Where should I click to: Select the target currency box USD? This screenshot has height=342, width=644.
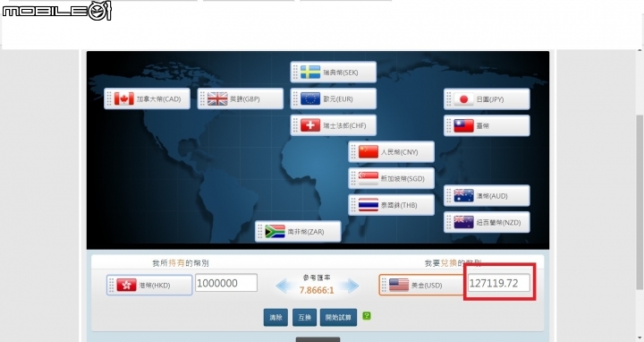point(421,285)
